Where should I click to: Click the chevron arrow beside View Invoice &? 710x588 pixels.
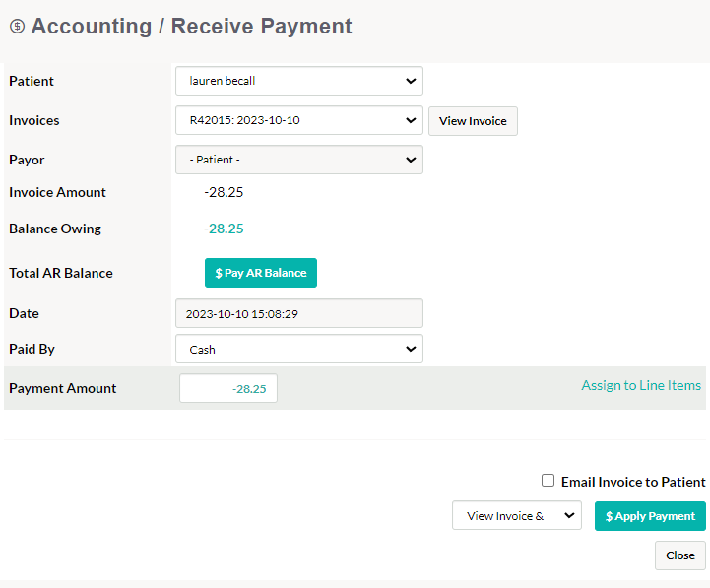(x=569, y=515)
